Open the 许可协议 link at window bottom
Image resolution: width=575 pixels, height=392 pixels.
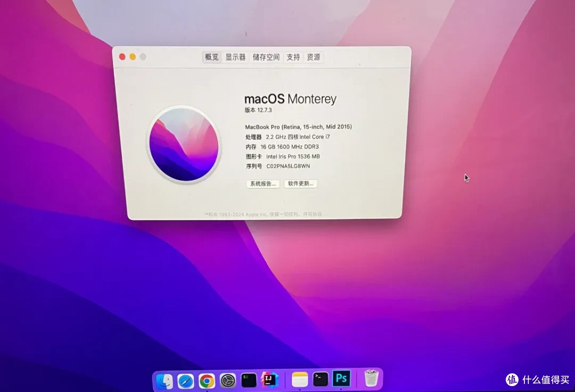pos(313,214)
